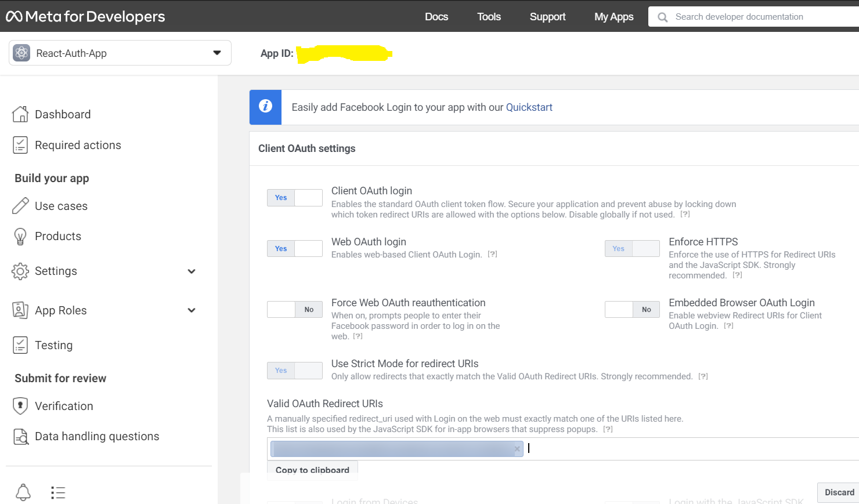Open Verification page in sidebar
This screenshot has width=859, height=504.
point(64,406)
